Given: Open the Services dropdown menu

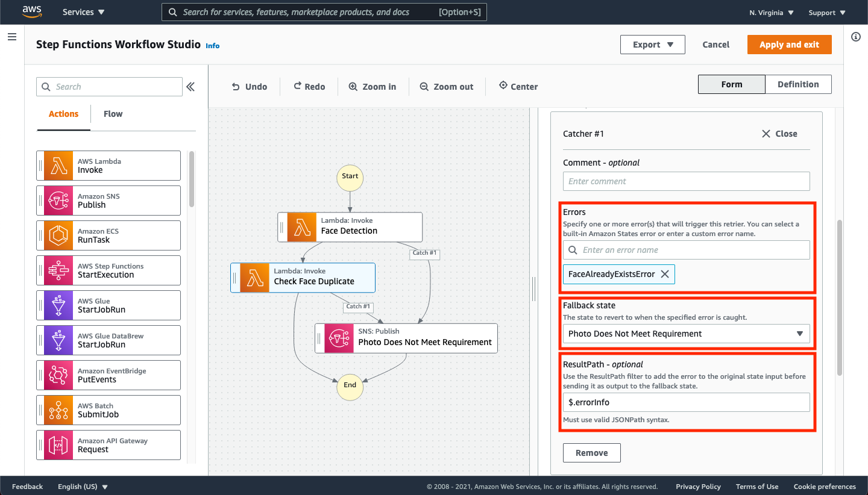Looking at the screenshot, I should (84, 12).
